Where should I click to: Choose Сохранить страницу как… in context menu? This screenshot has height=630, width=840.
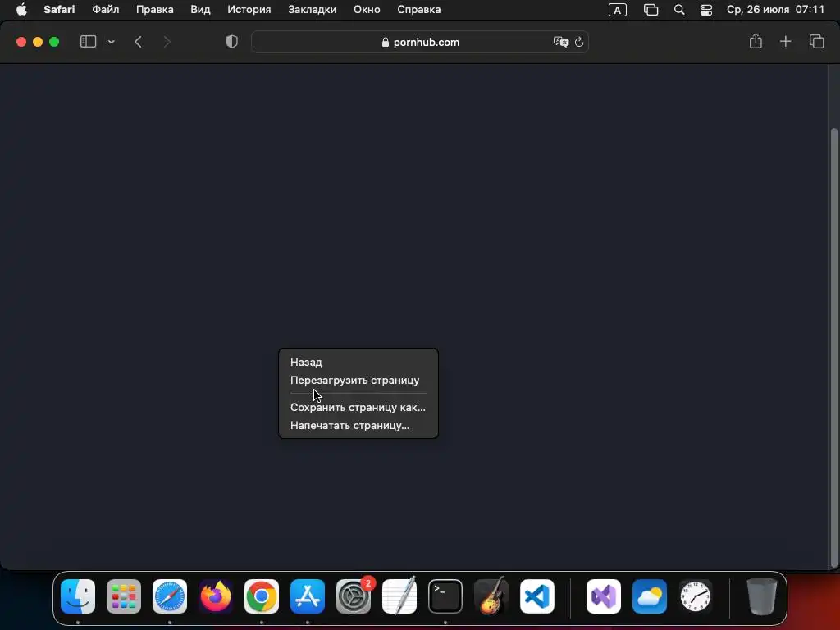click(358, 407)
